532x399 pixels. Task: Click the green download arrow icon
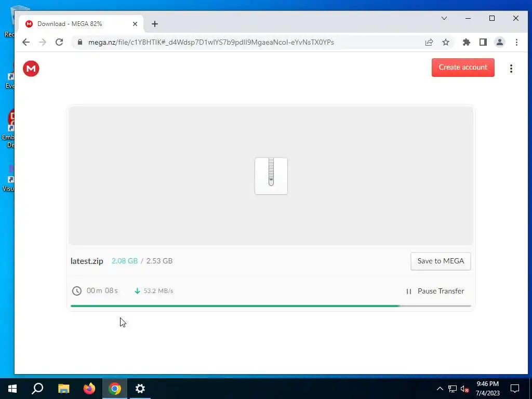(x=137, y=291)
